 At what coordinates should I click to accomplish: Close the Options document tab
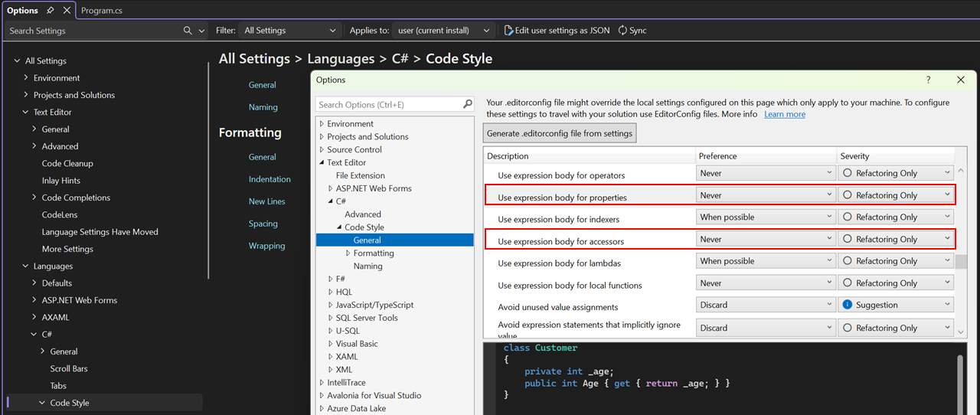point(67,11)
